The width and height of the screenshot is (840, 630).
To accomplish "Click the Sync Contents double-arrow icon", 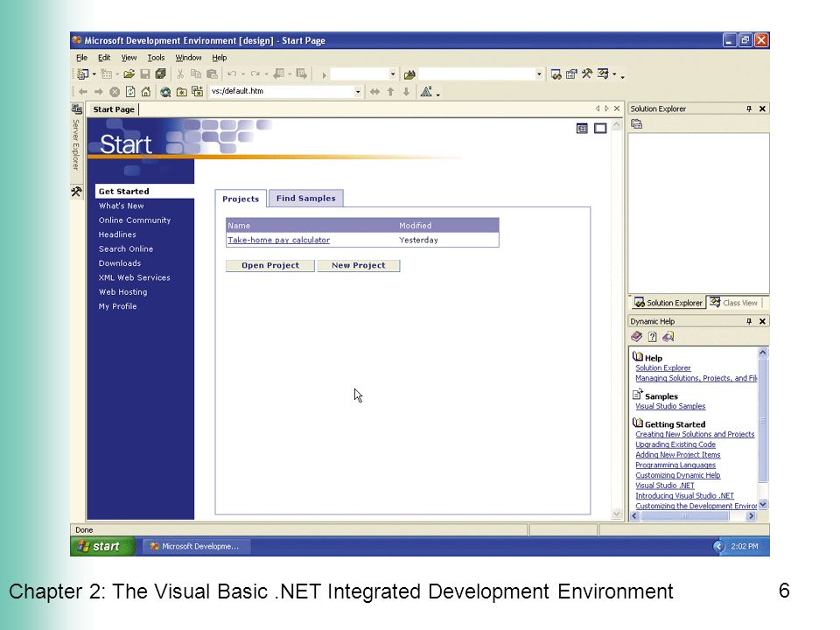I will (374, 92).
